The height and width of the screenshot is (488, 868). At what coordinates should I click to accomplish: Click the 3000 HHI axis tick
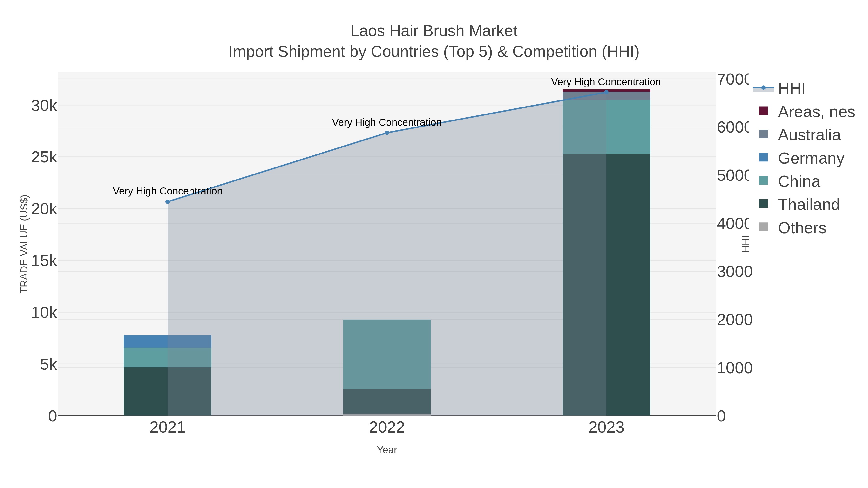click(x=735, y=271)
